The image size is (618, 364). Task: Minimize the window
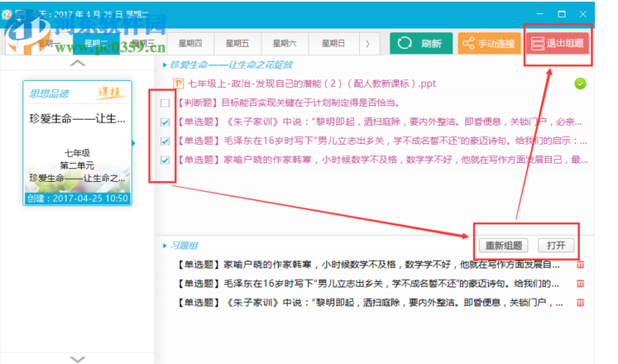(540, 14)
